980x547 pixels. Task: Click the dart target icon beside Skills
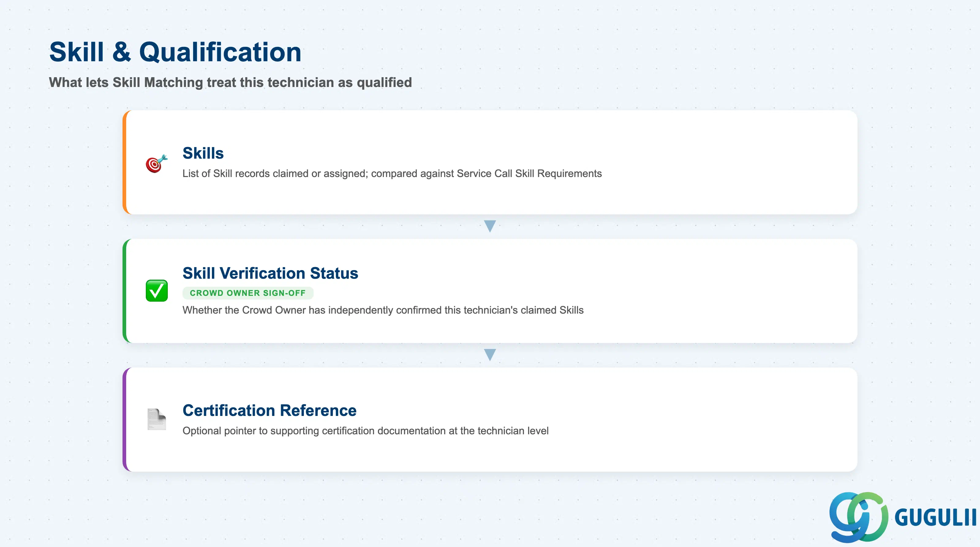[156, 163]
